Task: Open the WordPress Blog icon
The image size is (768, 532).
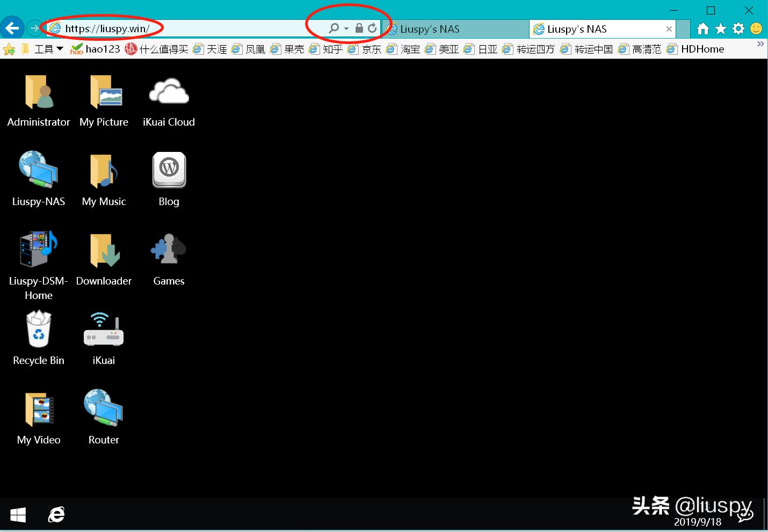Action: 169,170
